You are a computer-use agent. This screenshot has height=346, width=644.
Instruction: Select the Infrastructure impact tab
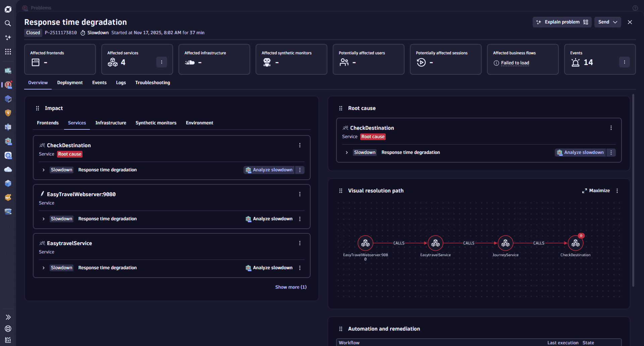(111, 123)
